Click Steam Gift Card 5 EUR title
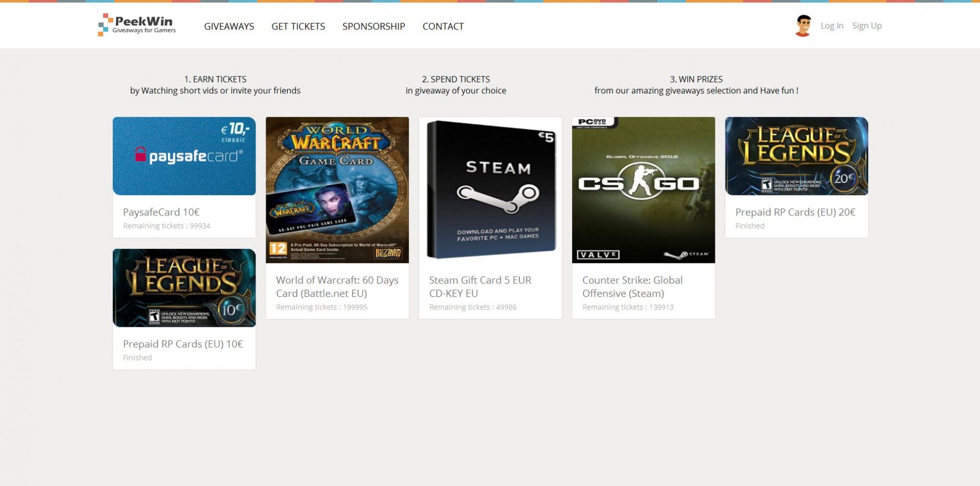The height and width of the screenshot is (486, 980). 480,287
